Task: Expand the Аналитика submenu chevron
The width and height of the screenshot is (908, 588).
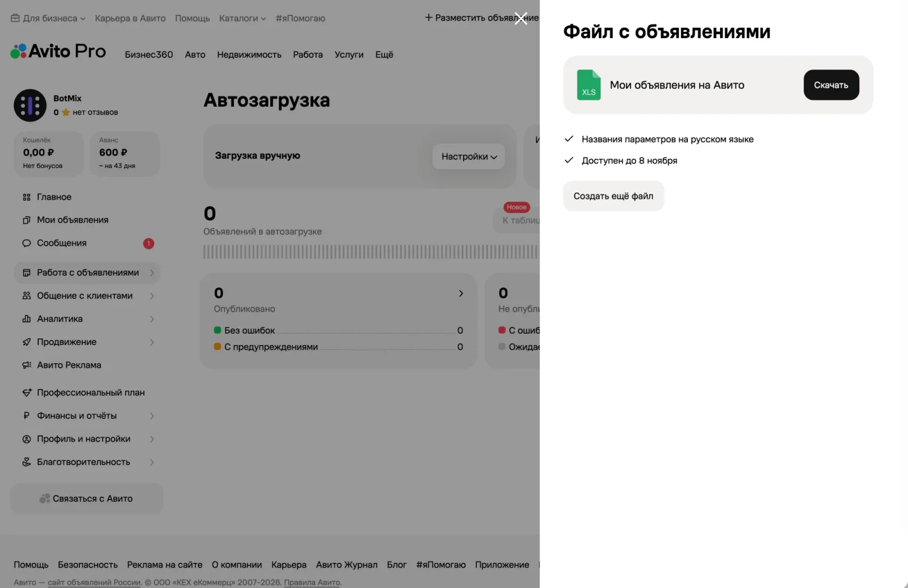Action: click(x=152, y=319)
